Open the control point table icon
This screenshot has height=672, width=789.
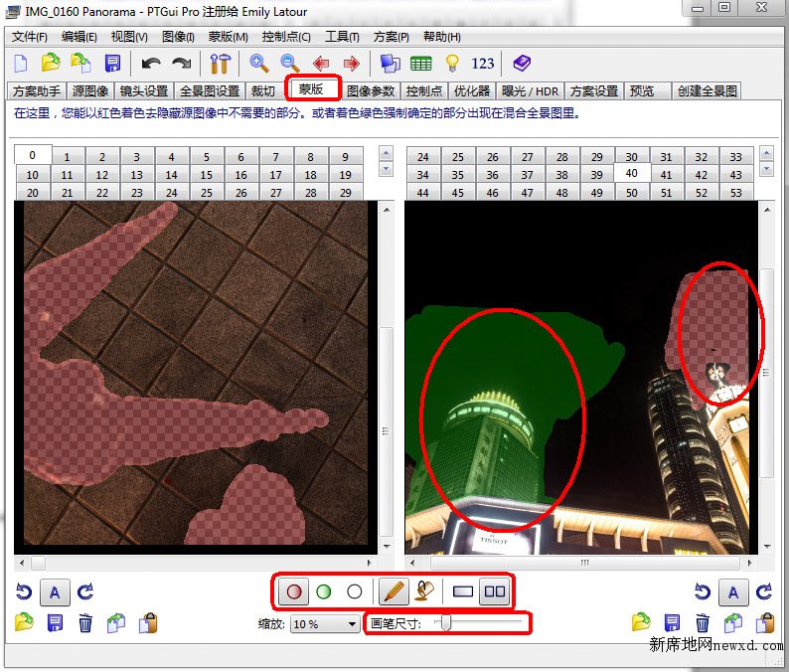[420, 64]
